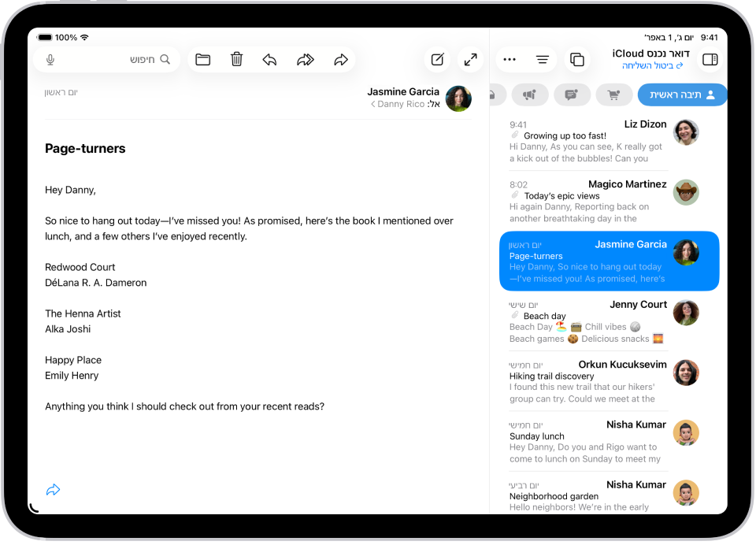Click Jasmine Garcia's avatar in message header
This screenshot has width=756, height=545.
pos(458,98)
